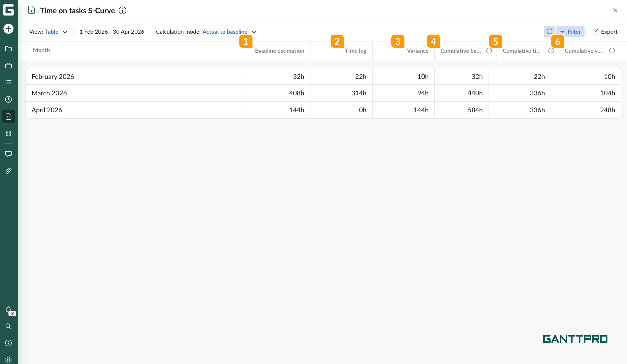
Task: Select the active reports icon in sidebar
Action: (x=8, y=116)
